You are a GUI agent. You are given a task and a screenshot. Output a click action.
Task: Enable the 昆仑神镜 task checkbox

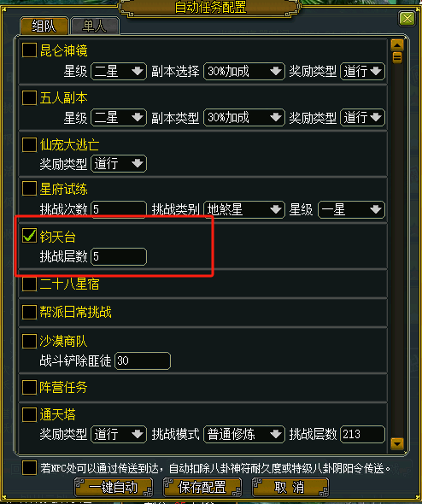(x=29, y=50)
